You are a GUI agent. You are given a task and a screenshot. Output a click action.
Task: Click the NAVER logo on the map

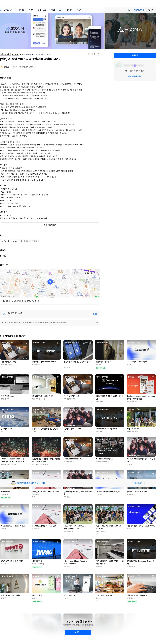(97, 296)
